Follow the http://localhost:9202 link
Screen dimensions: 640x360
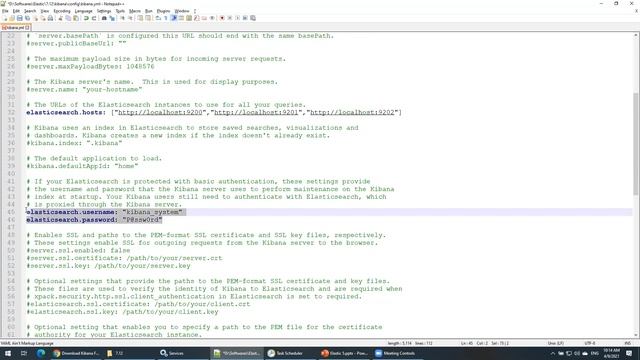coord(352,112)
